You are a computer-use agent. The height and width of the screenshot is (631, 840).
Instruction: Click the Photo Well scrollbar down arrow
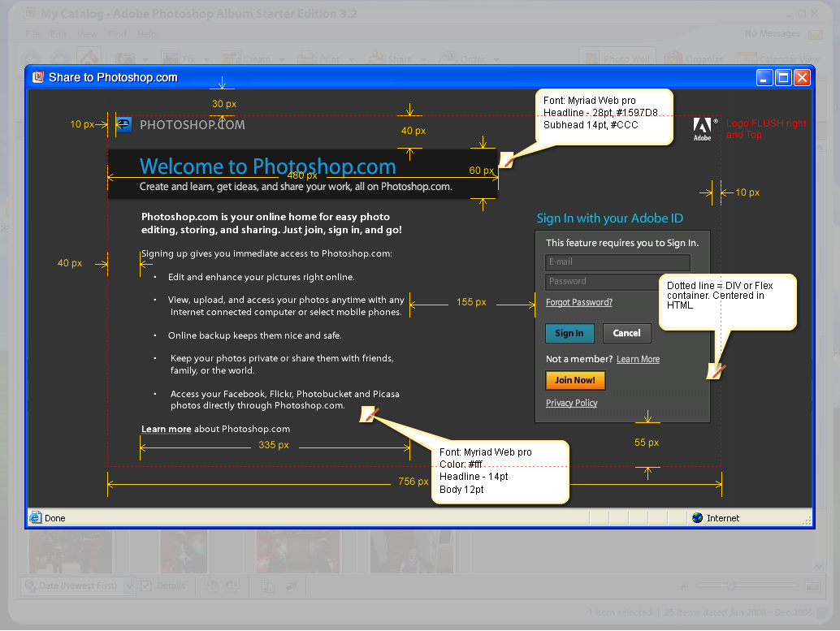click(819, 566)
